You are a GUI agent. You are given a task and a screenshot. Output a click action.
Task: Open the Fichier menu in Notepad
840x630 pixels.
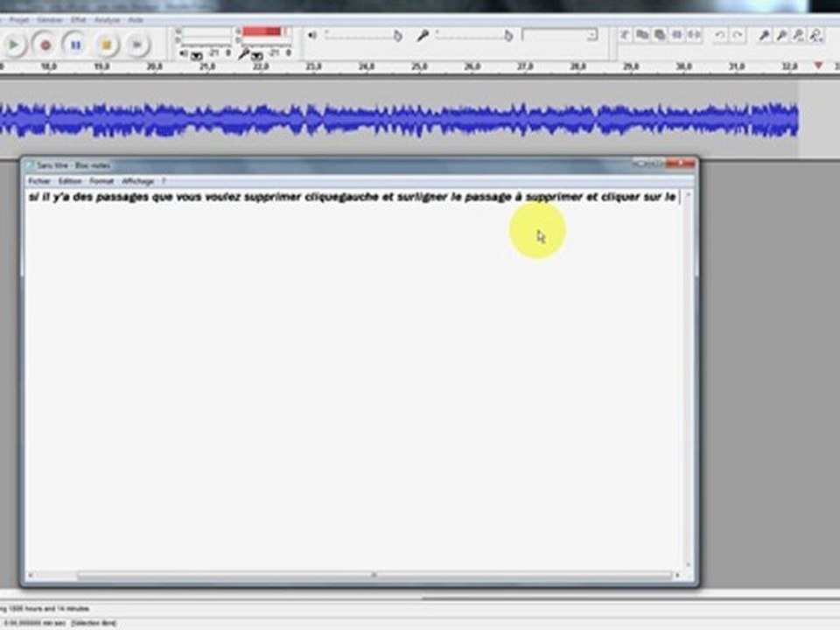tap(39, 181)
